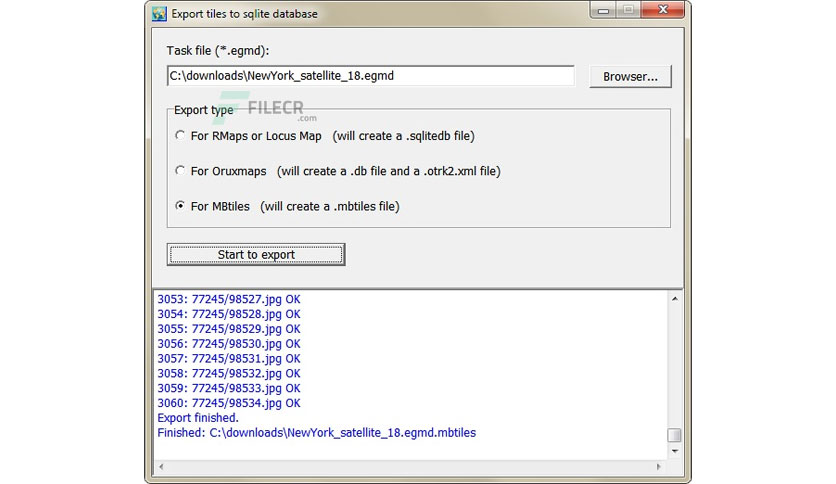Click the 'Export finished.' log line
Screen dimensions: 836x484
coord(198,418)
